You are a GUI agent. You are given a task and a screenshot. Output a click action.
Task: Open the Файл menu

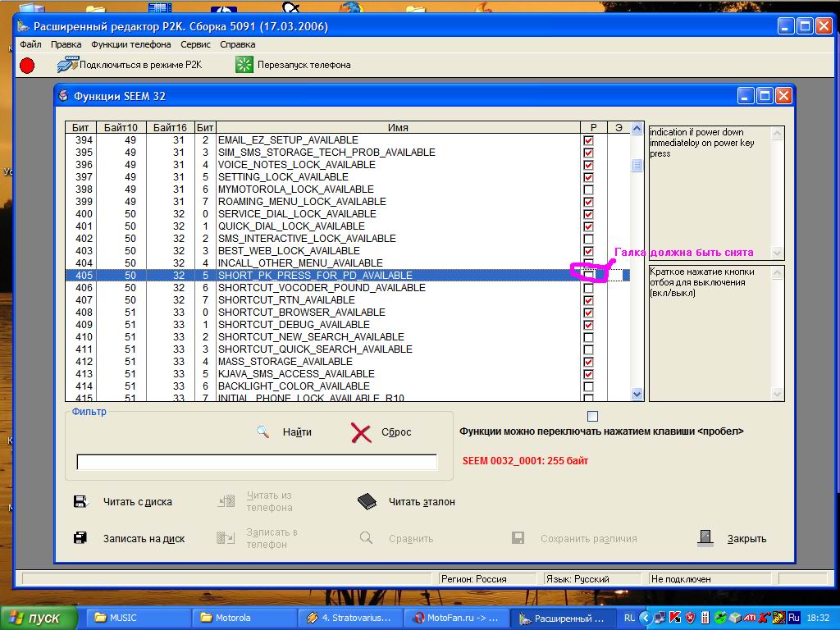point(30,44)
